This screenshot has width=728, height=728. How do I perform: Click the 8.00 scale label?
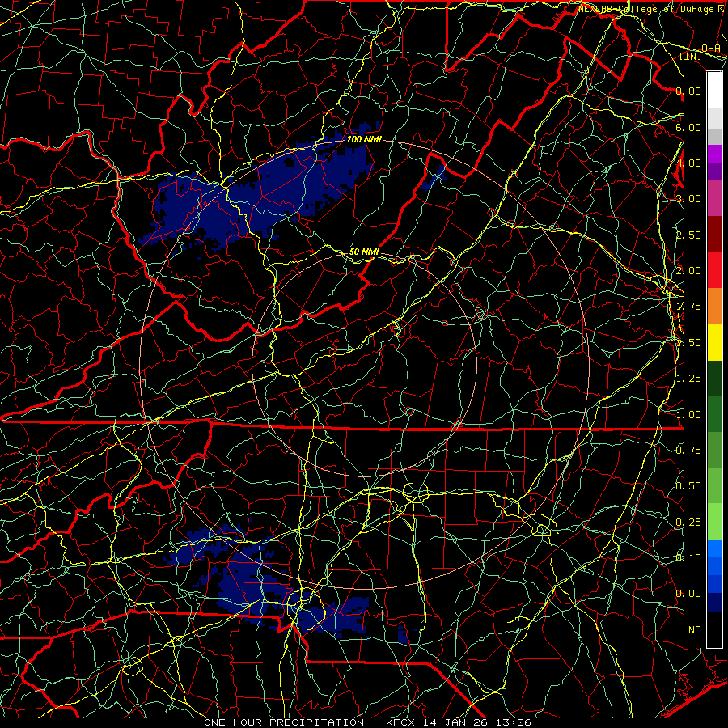(x=688, y=91)
